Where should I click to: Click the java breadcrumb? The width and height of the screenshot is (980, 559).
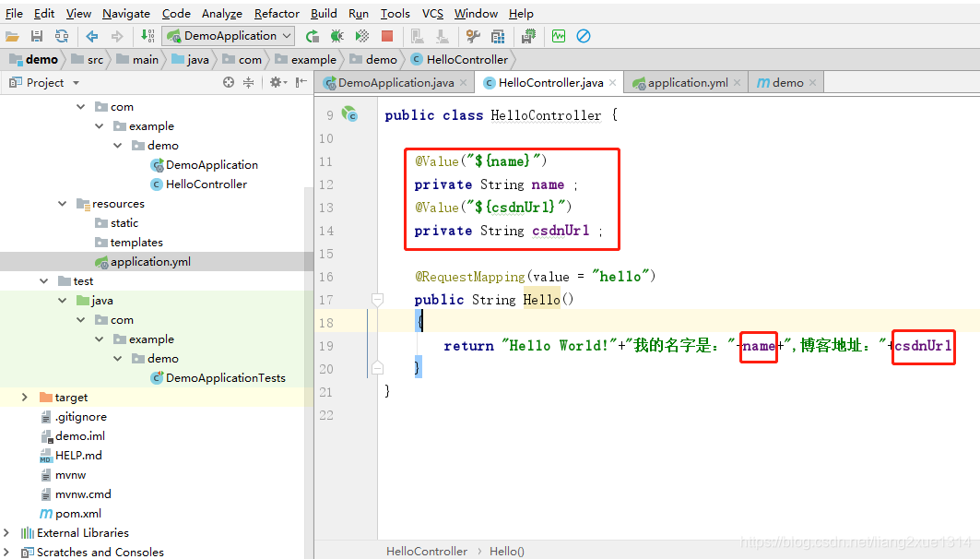191,59
